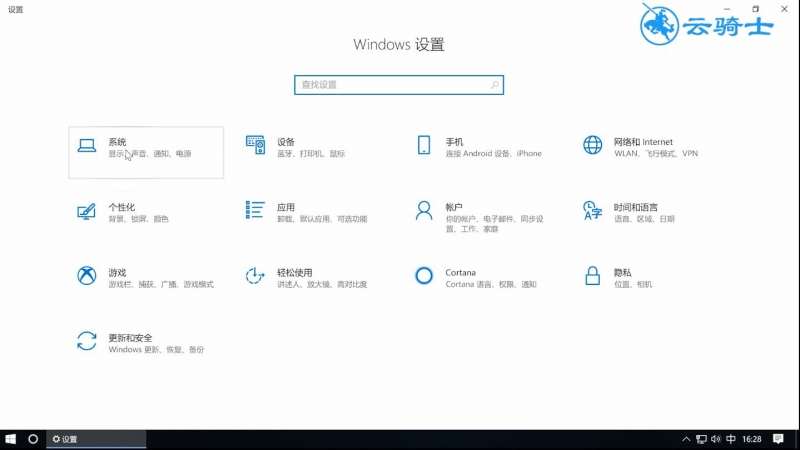800x450 pixels.
Task: Open the 网络和 Internet globe icon
Action: 592,145
